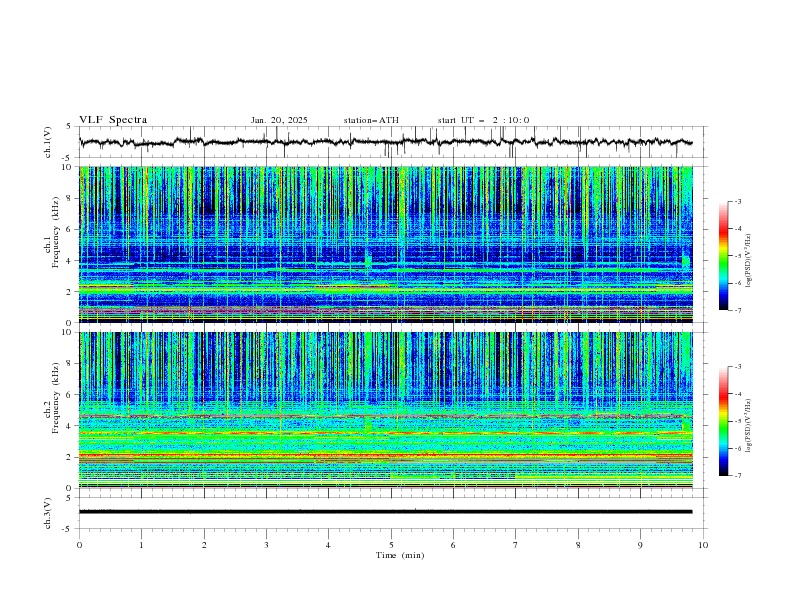Select the "start UT = 2 :10: 0" text
Viewport: 792px width, 612px height.
483,120
